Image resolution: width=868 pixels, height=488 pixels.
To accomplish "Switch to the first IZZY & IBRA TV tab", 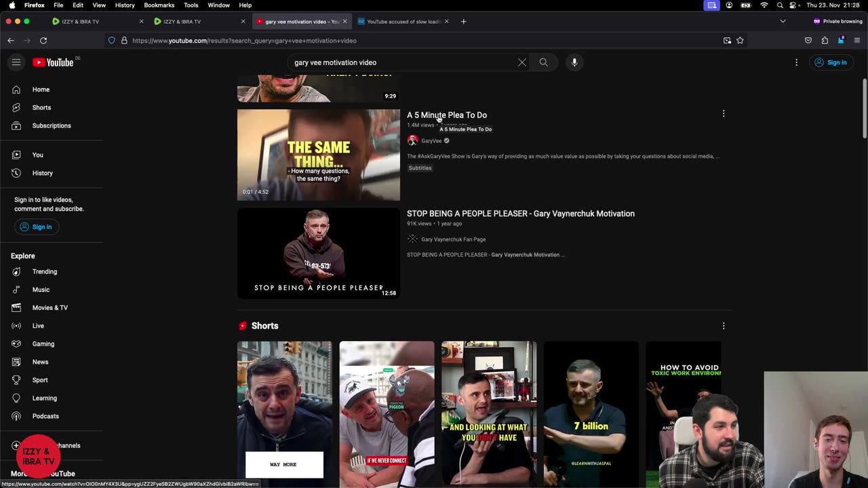I will (94, 22).
